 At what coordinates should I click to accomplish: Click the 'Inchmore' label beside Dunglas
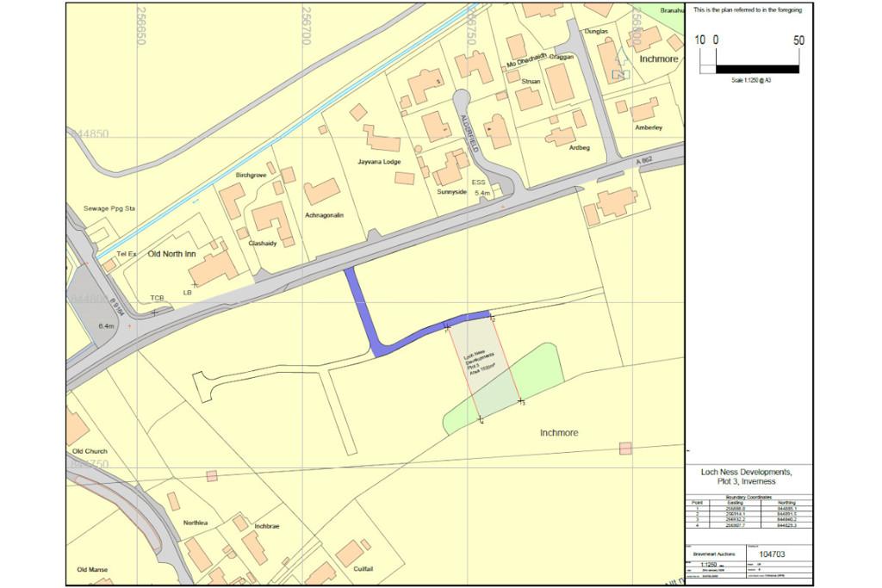658,59
